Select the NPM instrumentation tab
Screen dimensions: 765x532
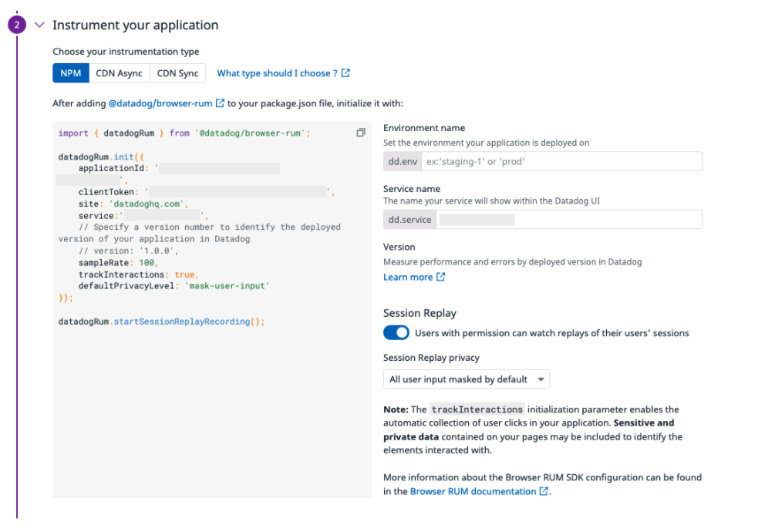pos(71,73)
